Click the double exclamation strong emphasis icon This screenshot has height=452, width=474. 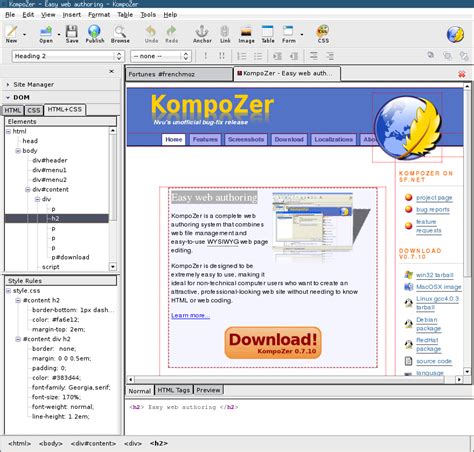coord(222,56)
